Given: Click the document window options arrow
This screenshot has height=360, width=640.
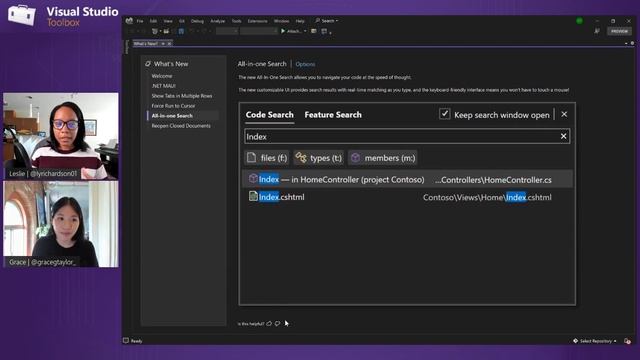Looking at the screenshot, I should point(626,43).
